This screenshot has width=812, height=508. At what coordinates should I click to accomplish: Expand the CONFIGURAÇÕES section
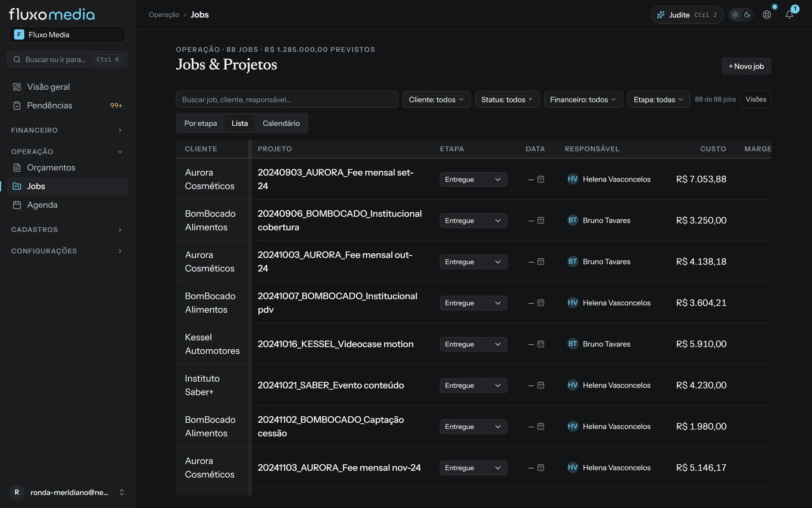(67, 251)
